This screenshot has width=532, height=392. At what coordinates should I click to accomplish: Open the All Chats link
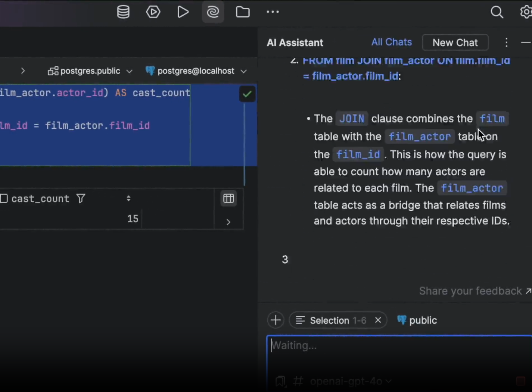(391, 42)
